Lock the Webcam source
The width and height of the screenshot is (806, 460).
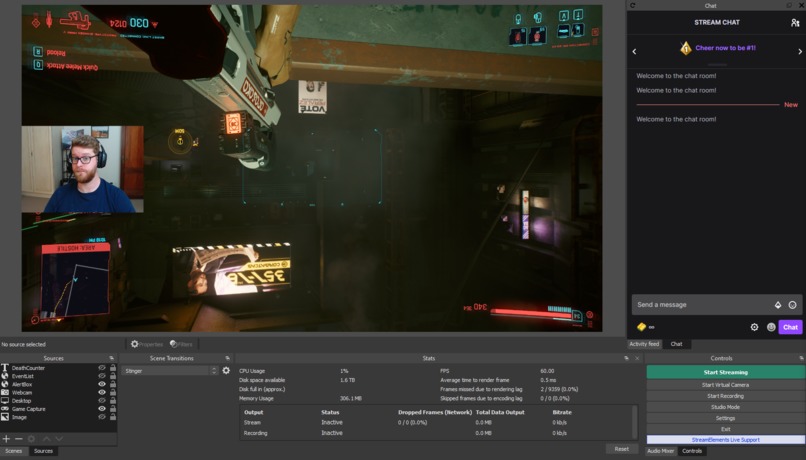(113, 392)
